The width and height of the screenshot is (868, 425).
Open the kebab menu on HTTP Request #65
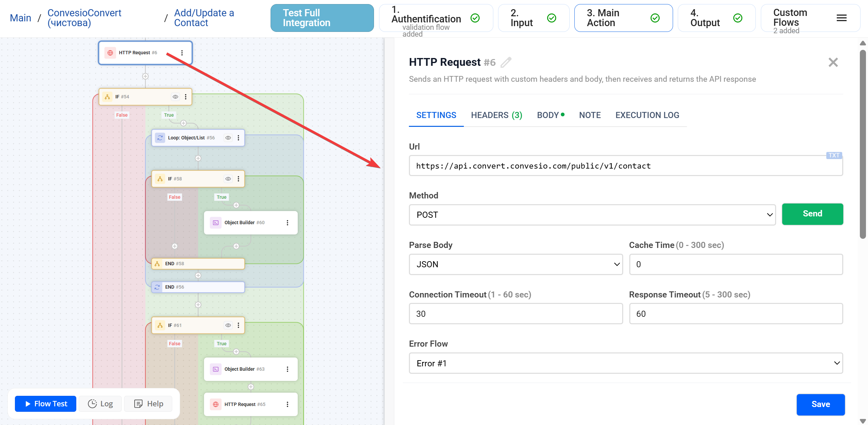click(x=287, y=404)
